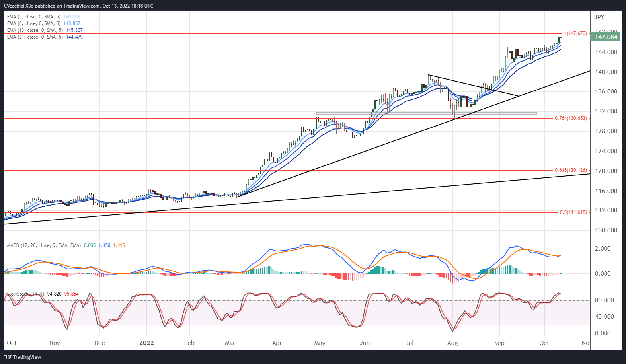Click the MACD indicator legend label

coord(44,245)
